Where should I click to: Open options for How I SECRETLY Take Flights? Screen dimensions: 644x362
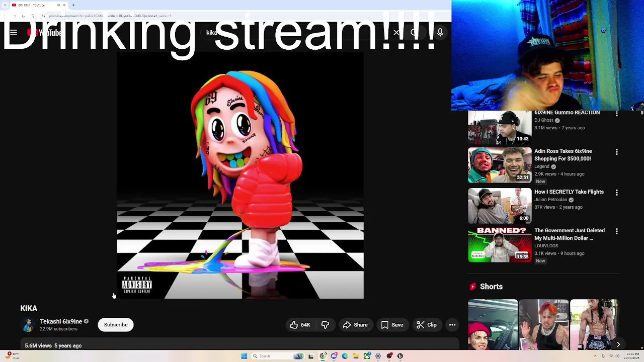click(617, 193)
